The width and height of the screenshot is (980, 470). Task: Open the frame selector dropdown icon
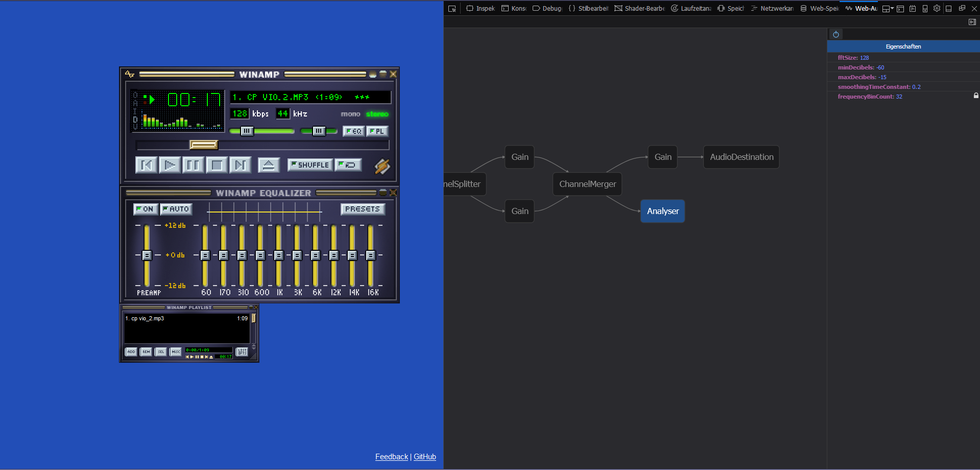click(888, 9)
